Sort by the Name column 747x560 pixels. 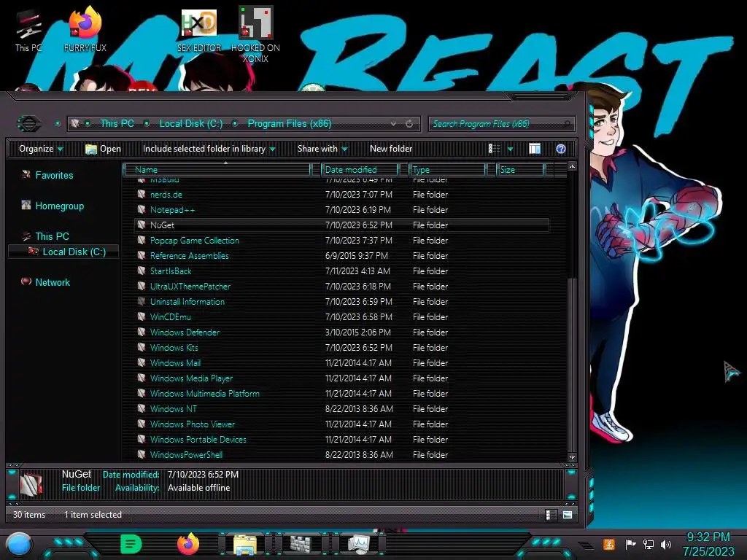click(x=217, y=169)
